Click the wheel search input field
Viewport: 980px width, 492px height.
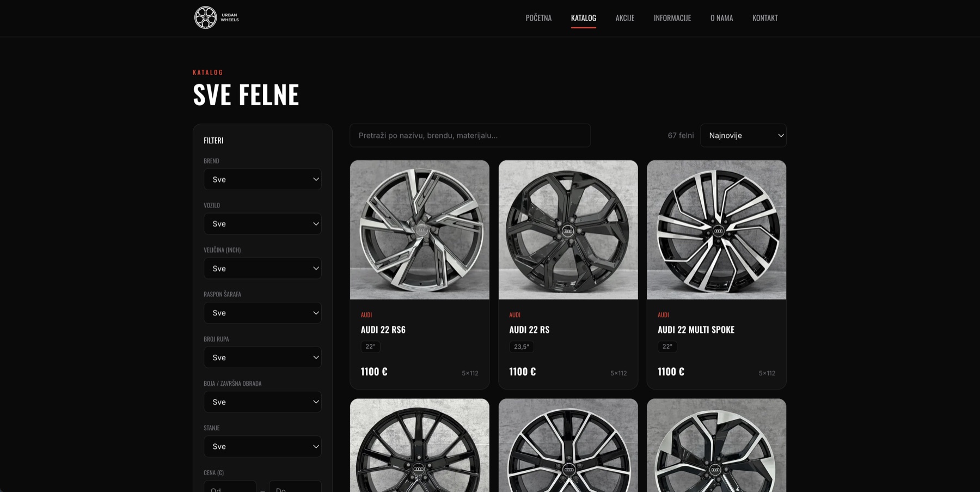[470, 135]
